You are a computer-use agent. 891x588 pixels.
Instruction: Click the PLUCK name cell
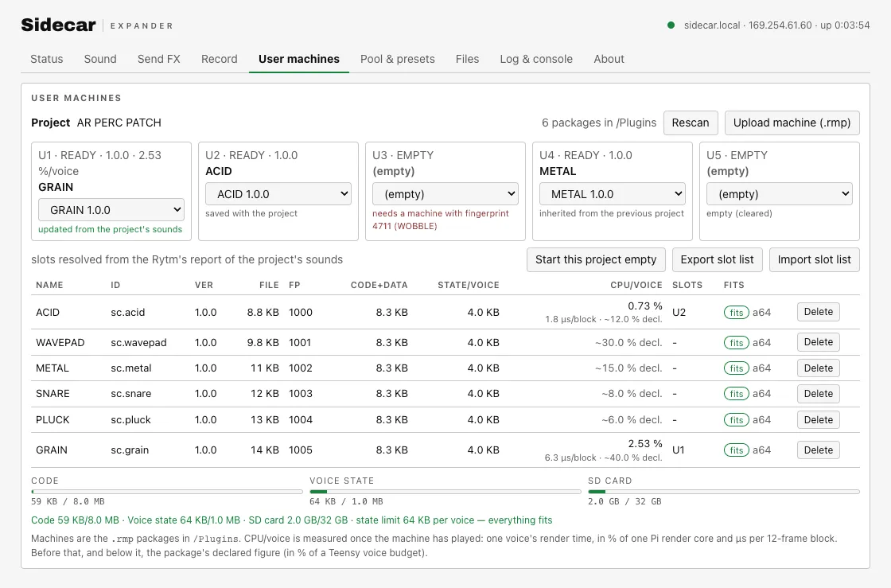coord(53,420)
